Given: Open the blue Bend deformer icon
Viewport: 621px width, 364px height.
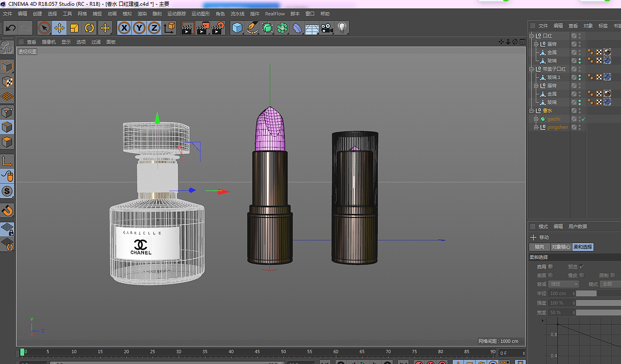Looking at the screenshot, I should coord(297,28).
